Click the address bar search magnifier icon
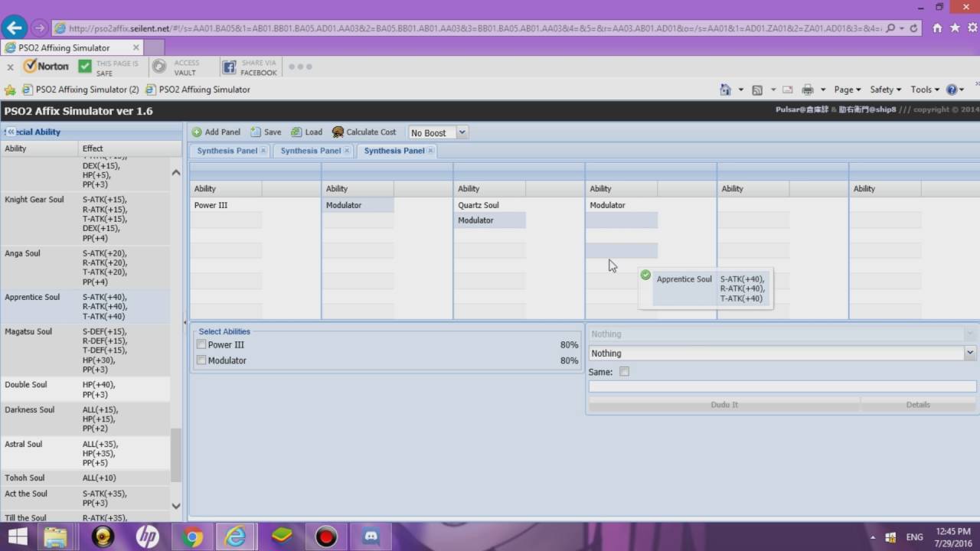Screen dimensions: 980x551 pos(890,28)
